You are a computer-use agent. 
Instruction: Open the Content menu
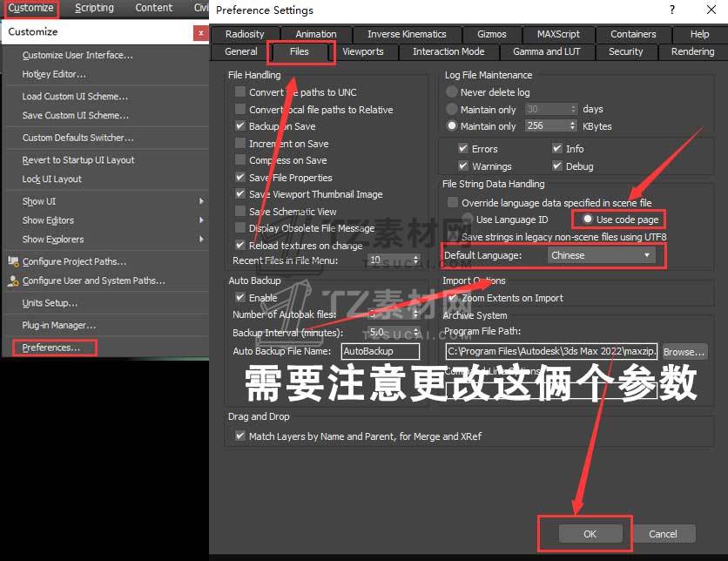[153, 8]
